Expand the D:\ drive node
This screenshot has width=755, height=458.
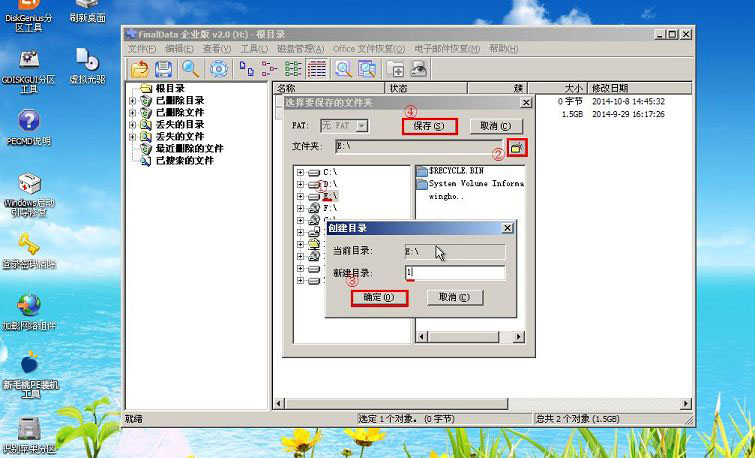(x=300, y=184)
